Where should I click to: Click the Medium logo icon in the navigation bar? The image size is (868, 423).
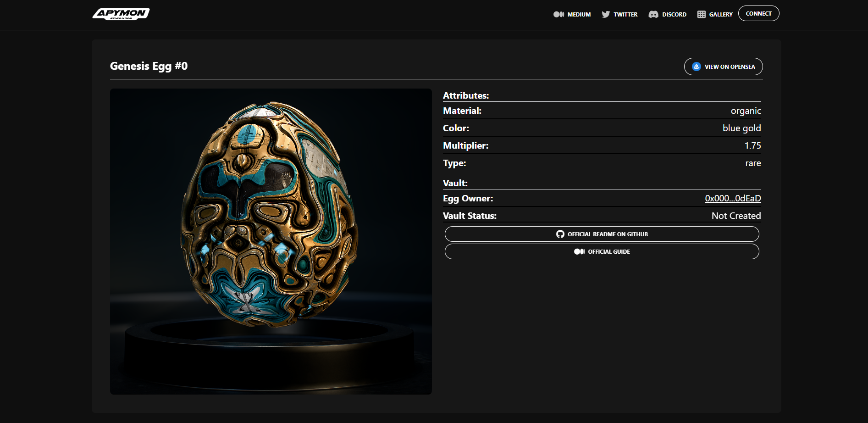point(558,14)
